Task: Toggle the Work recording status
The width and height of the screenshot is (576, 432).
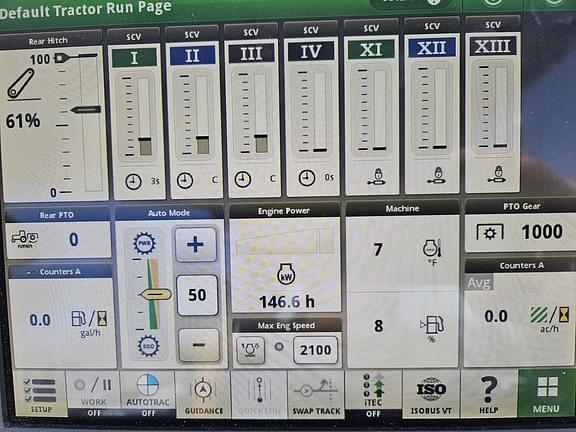Action: (x=94, y=394)
